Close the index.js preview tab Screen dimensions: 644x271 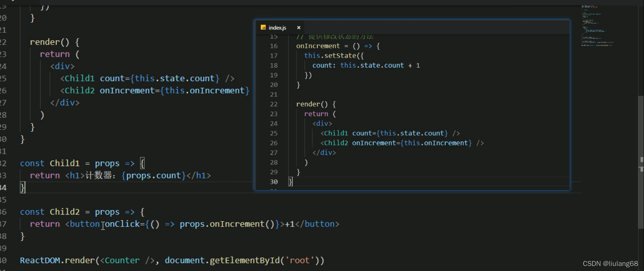coord(298,28)
